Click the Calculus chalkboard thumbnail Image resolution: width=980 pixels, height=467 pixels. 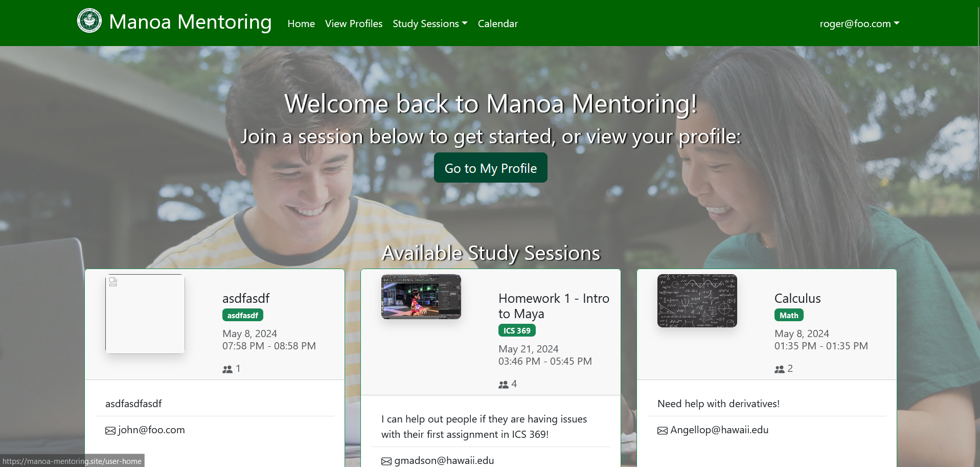coord(697,301)
